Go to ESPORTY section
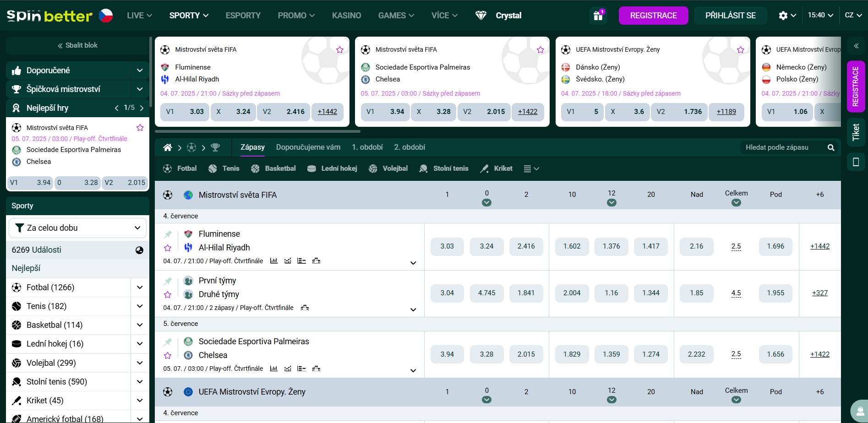The image size is (868, 423). coord(243,16)
